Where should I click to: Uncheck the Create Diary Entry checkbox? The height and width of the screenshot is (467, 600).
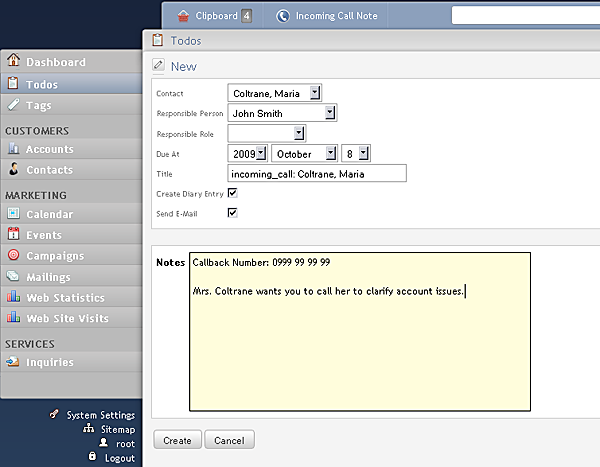[232, 193]
